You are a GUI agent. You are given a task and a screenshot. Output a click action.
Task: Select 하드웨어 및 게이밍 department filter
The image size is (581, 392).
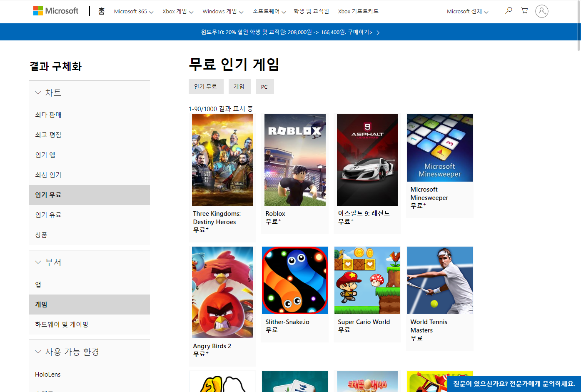90,325
